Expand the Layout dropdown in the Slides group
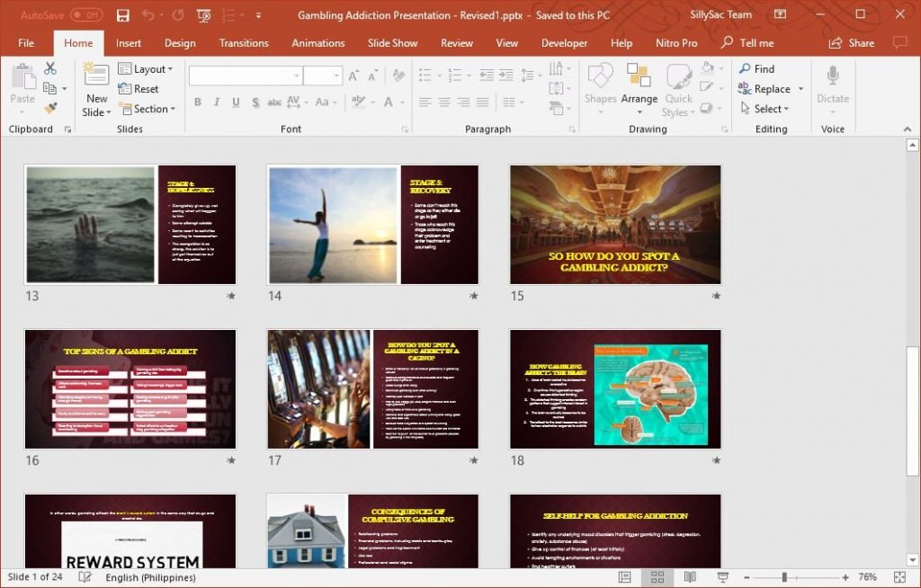Image resolution: width=921 pixels, height=588 pixels. point(147,68)
